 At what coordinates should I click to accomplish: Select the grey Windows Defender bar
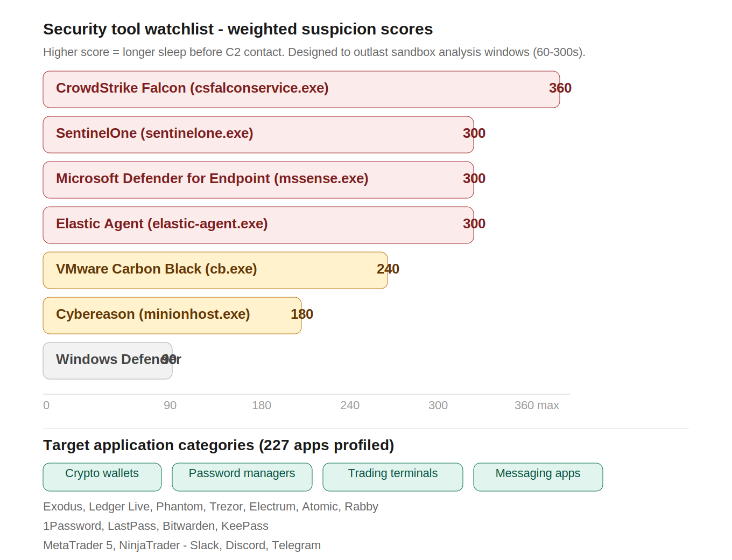coord(108,361)
